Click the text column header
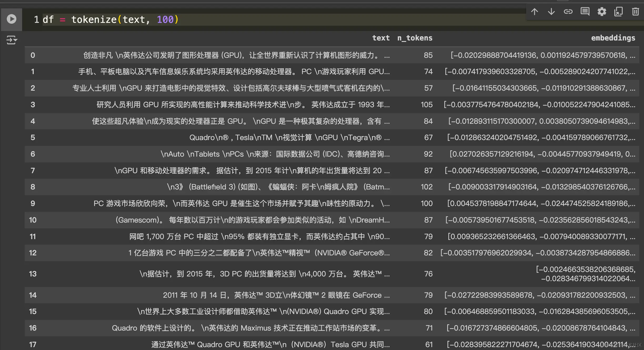The image size is (644, 350). click(x=381, y=38)
